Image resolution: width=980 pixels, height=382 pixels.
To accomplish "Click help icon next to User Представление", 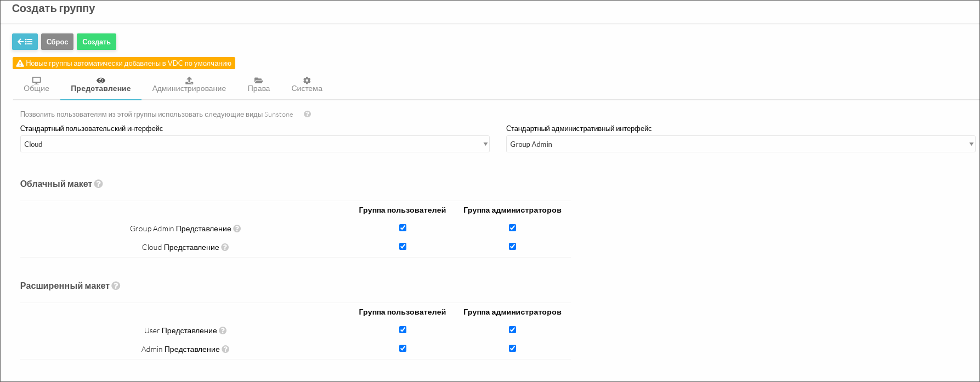I will pos(223,330).
